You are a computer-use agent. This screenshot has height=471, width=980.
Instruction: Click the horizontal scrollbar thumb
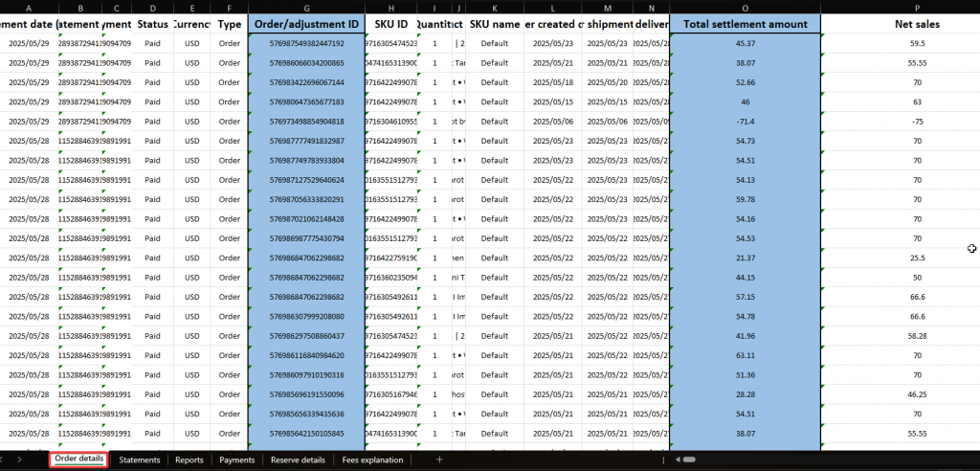pos(689,460)
